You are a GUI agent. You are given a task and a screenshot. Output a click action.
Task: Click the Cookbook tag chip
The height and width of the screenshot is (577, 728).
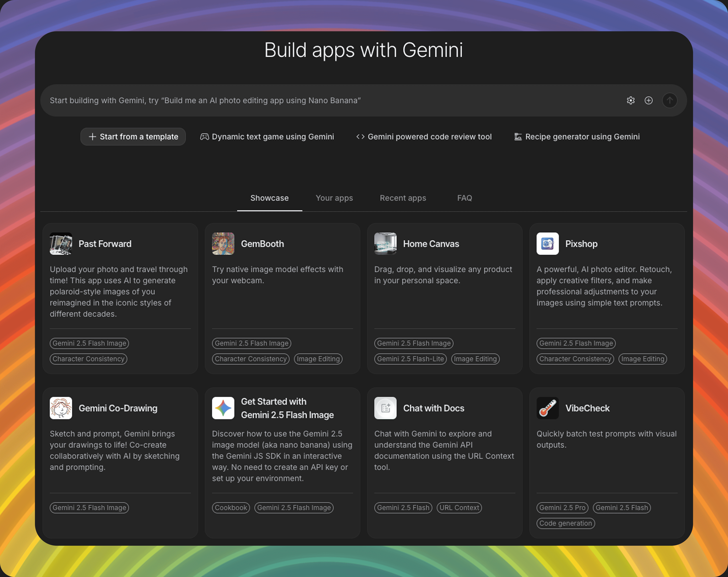coord(231,508)
